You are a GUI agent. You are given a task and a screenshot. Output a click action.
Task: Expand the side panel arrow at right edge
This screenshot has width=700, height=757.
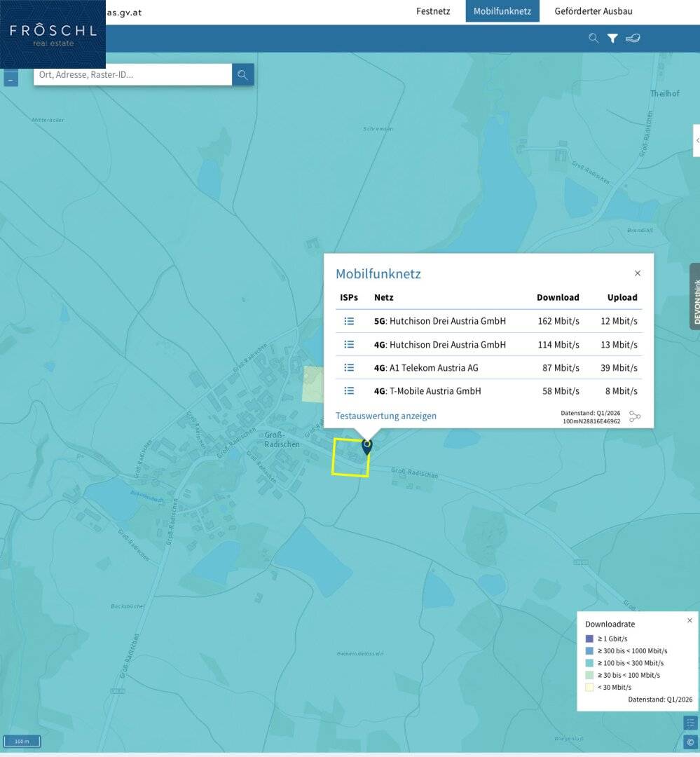coord(696,140)
